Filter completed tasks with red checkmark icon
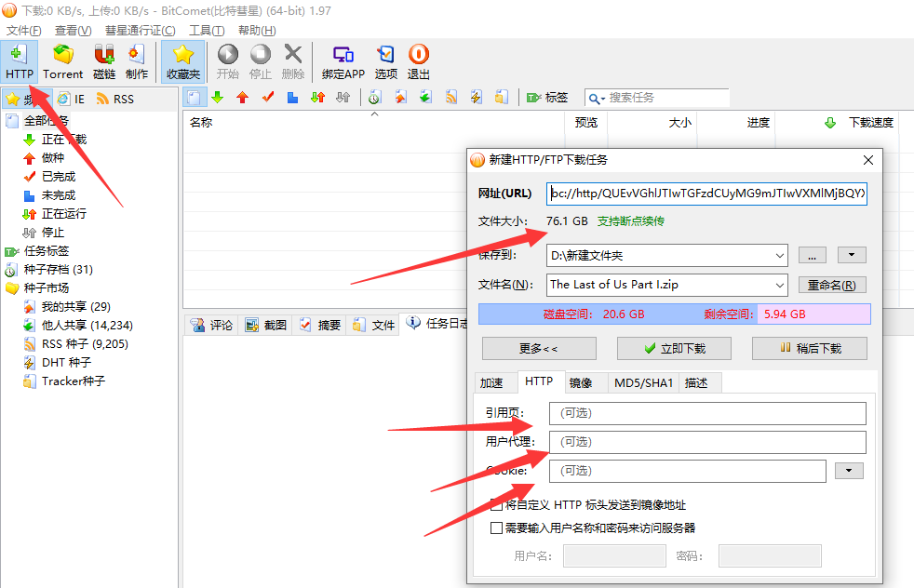Image resolution: width=914 pixels, height=588 pixels. 267,98
